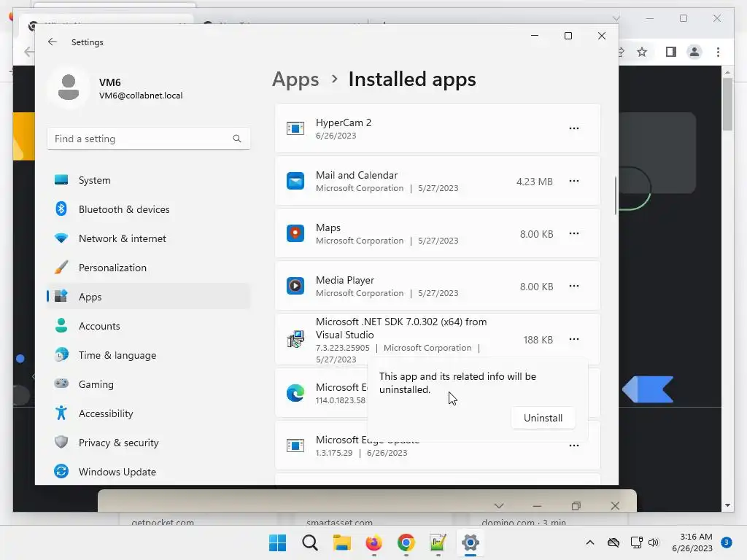Click the Microsoft Edge app icon
Screen dimensions: 747x560
[x=295, y=393]
